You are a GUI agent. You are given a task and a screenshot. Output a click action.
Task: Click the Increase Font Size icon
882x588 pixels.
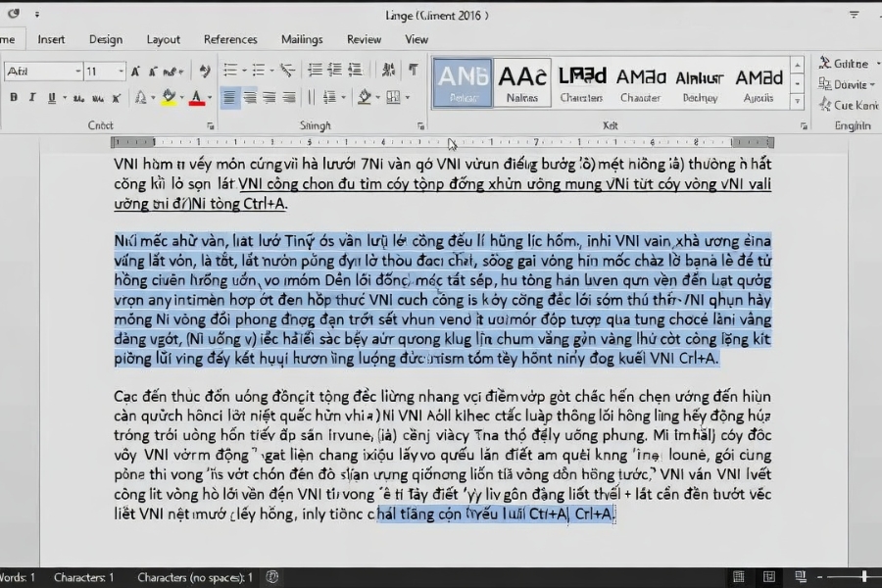pyautogui.click(x=134, y=69)
